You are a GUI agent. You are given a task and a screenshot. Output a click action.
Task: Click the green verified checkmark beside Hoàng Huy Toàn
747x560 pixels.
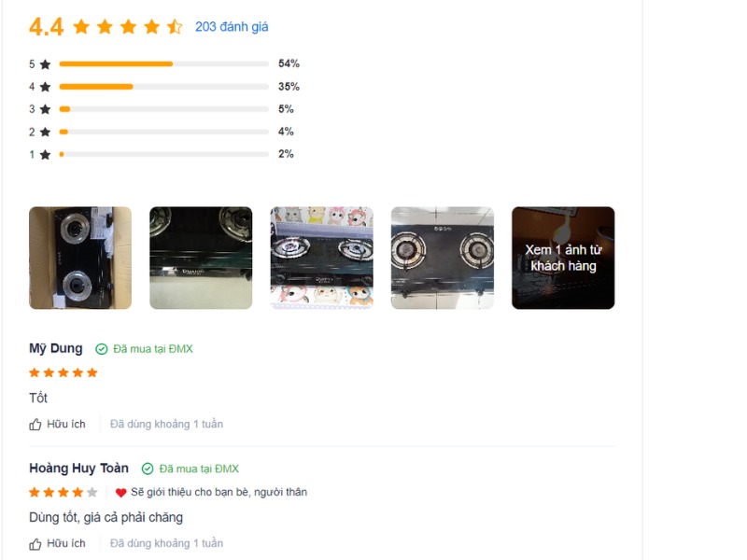click(148, 469)
